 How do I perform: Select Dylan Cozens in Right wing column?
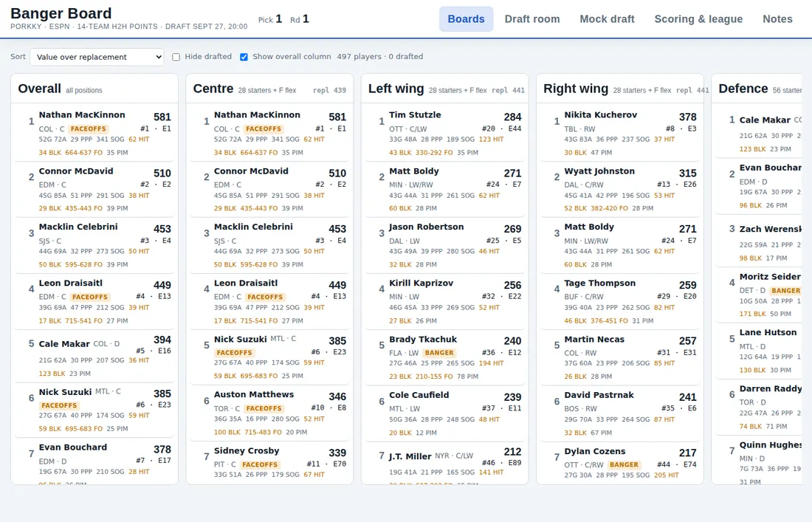click(620, 463)
